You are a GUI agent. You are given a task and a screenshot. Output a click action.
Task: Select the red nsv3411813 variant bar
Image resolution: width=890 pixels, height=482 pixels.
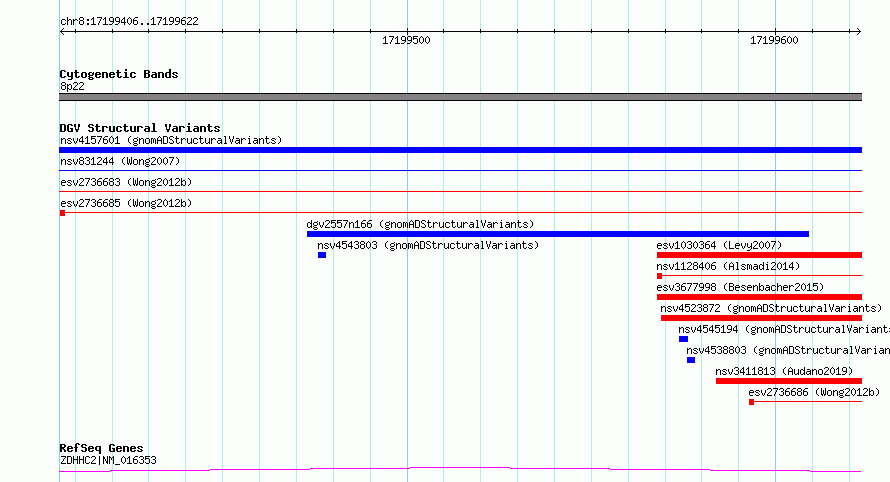pos(788,381)
